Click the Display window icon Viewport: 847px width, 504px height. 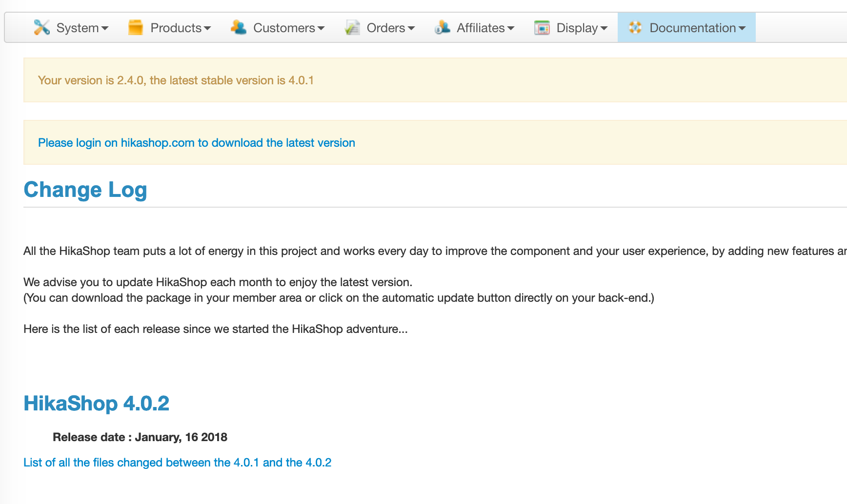(542, 27)
